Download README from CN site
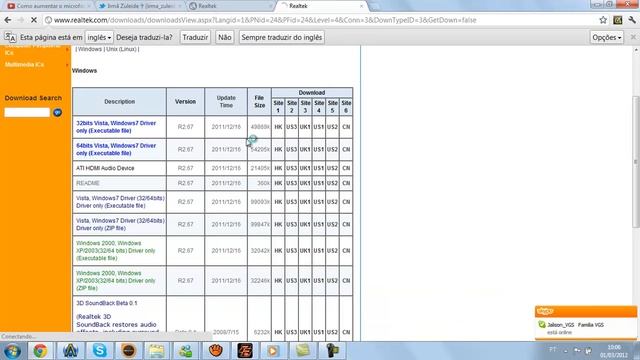 (346, 183)
